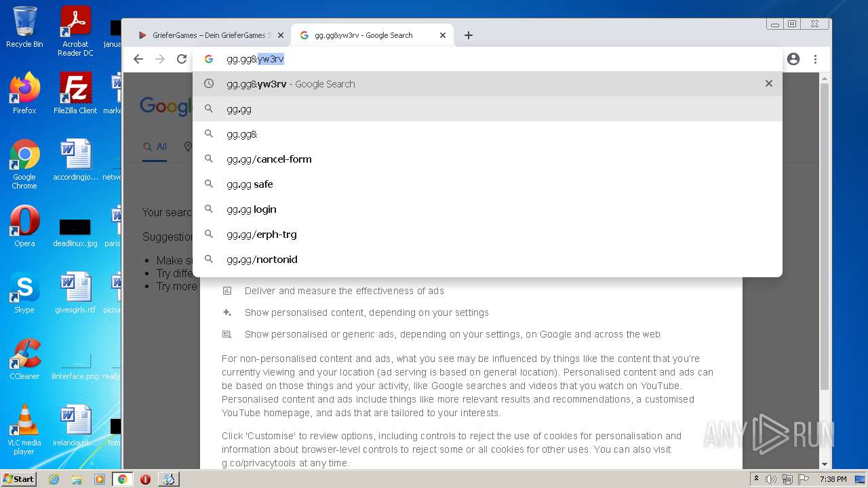
Task: Choose the gg.gg/nortonid suggestion
Action: [x=487, y=260]
